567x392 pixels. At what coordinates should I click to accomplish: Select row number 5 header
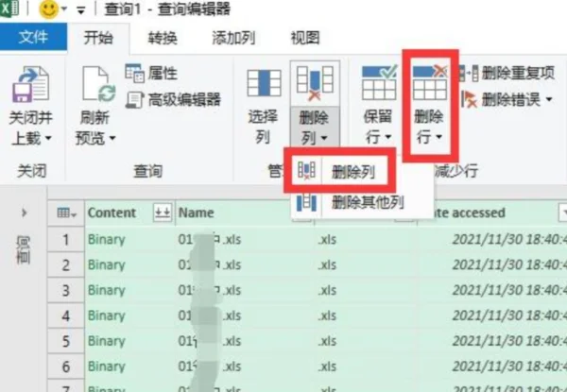click(66, 341)
